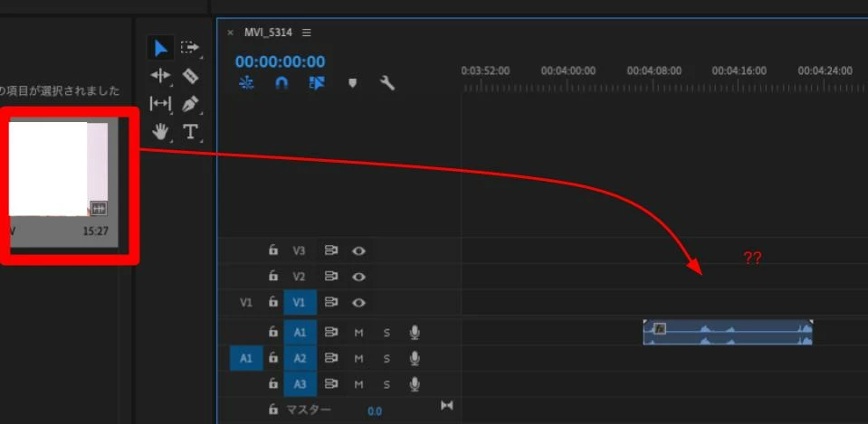
Task: Toggle lock on track V1
Action: pos(273,302)
